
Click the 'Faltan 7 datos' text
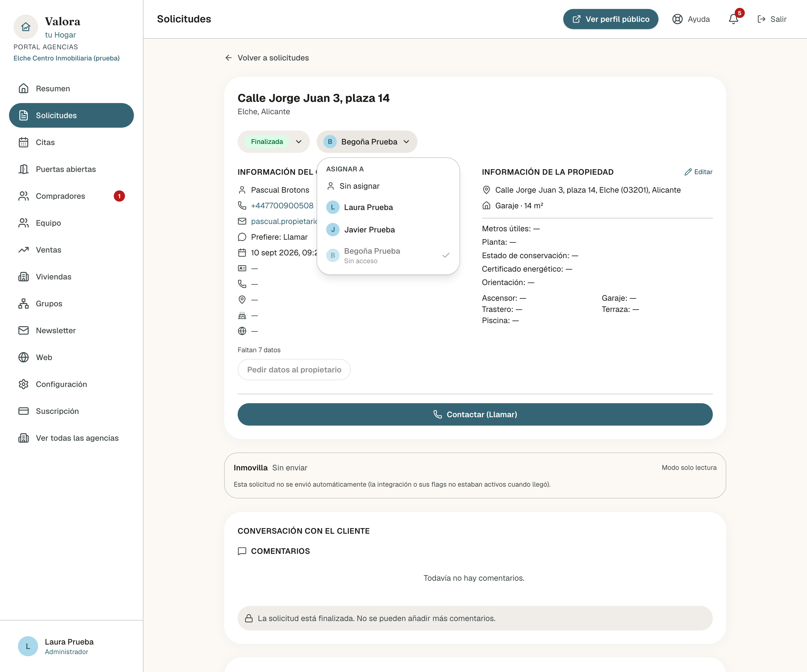tap(259, 350)
